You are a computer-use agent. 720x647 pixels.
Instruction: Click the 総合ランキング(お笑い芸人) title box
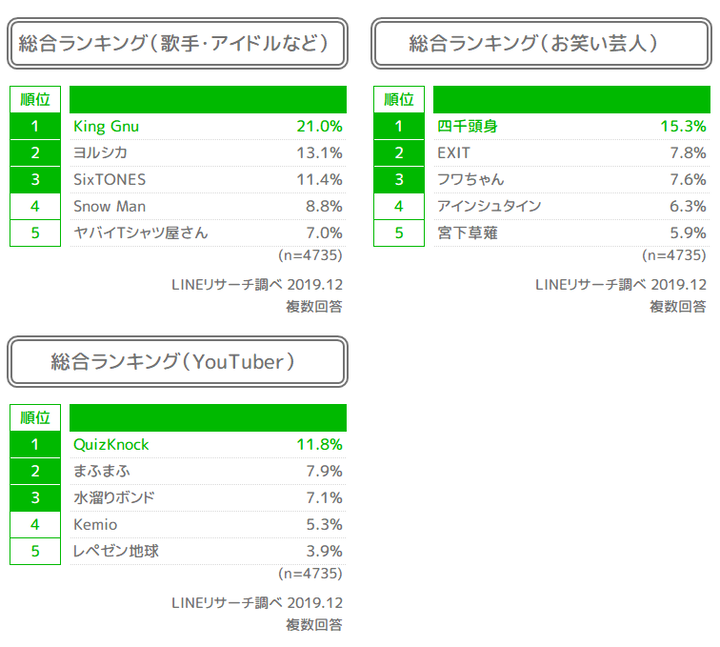[541, 44]
